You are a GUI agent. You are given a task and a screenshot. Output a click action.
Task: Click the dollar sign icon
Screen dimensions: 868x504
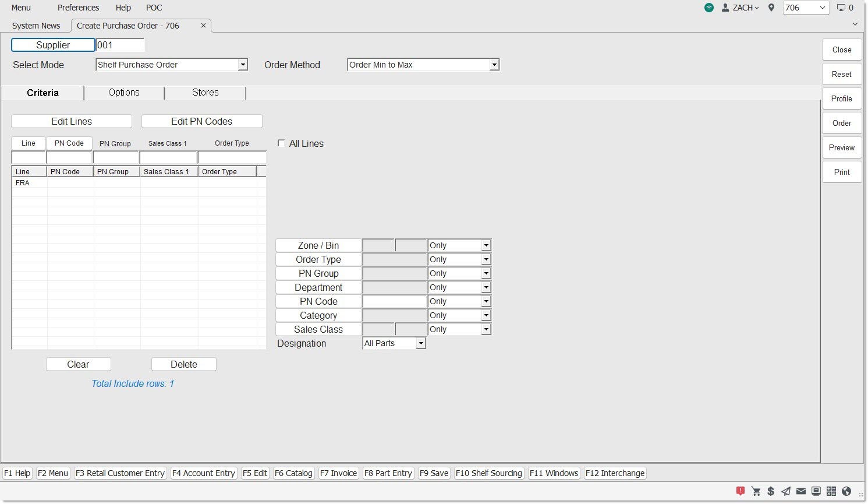click(771, 491)
